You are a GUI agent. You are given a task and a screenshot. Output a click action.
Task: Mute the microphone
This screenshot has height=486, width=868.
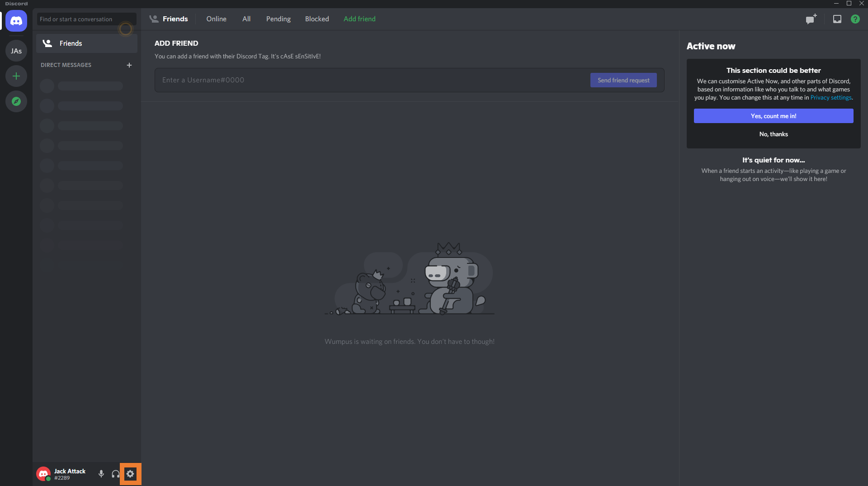click(101, 474)
